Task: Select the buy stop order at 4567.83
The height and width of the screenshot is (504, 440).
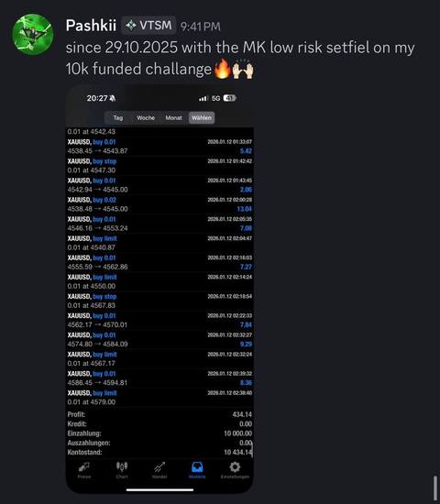Action: [x=159, y=301]
